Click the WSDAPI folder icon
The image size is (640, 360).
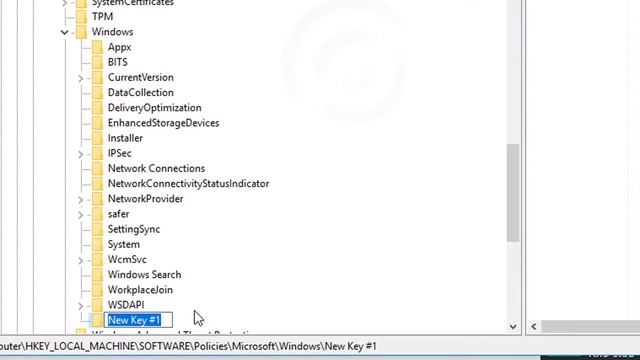98,305
